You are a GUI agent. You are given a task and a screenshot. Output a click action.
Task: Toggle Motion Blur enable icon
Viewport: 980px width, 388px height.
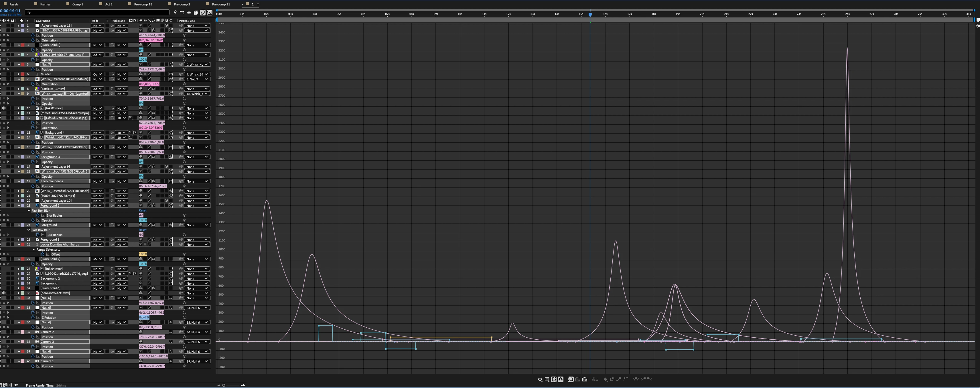point(203,13)
